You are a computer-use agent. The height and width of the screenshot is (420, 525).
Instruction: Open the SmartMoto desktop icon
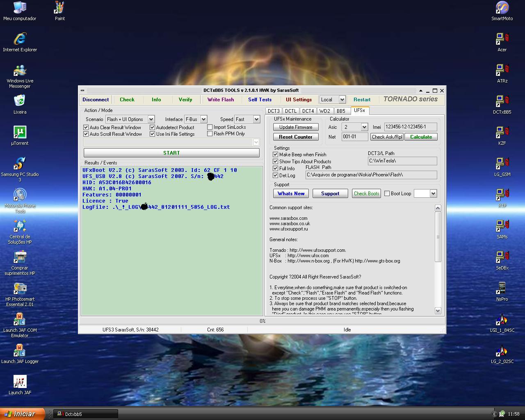[502, 11]
